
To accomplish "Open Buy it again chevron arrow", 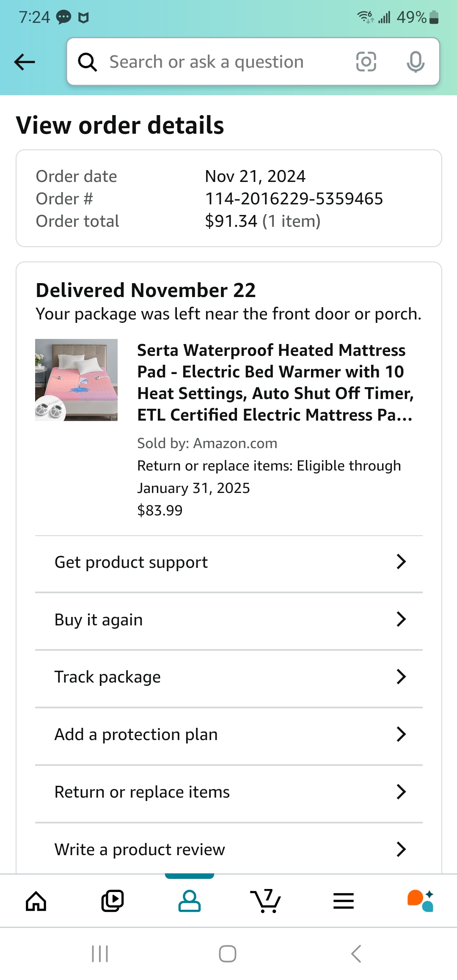I will [x=401, y=619].
